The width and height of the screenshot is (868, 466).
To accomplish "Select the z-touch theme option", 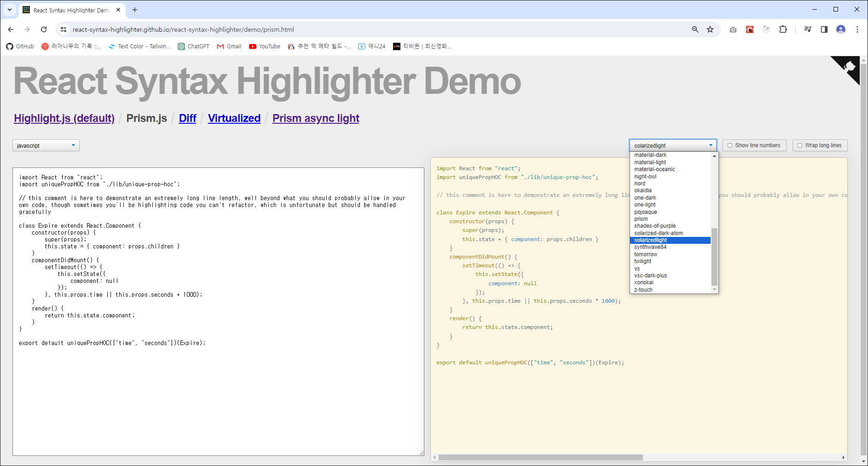I will (x=670, y=290).
